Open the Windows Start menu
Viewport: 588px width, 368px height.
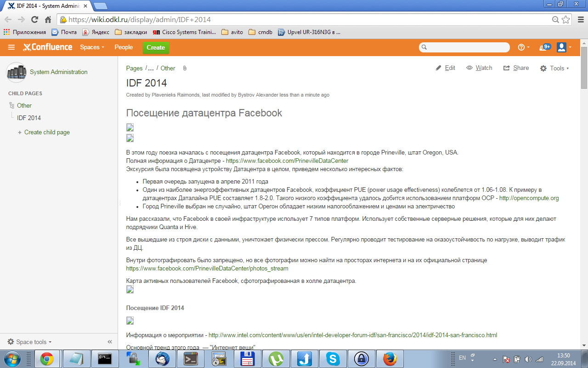(12, 358)
